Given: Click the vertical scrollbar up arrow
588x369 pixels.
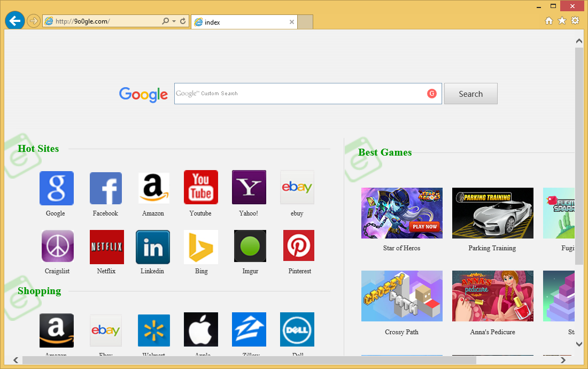Looking at the screenshot, I should pos(579,41).
